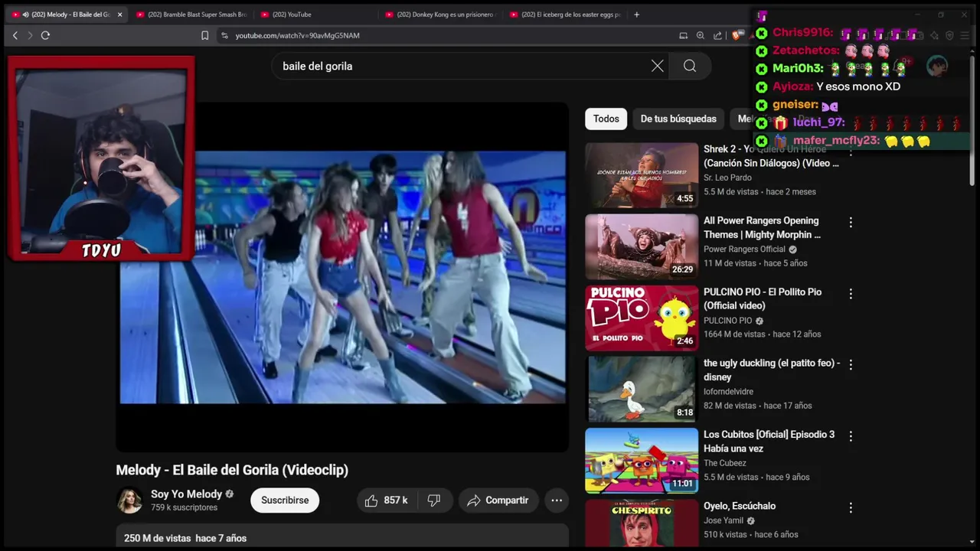The width and height of the screenshot is (980, 551).
Task: Open options menu for Oyelo, Escúchalo video
Action: click(x=851, y=507)
